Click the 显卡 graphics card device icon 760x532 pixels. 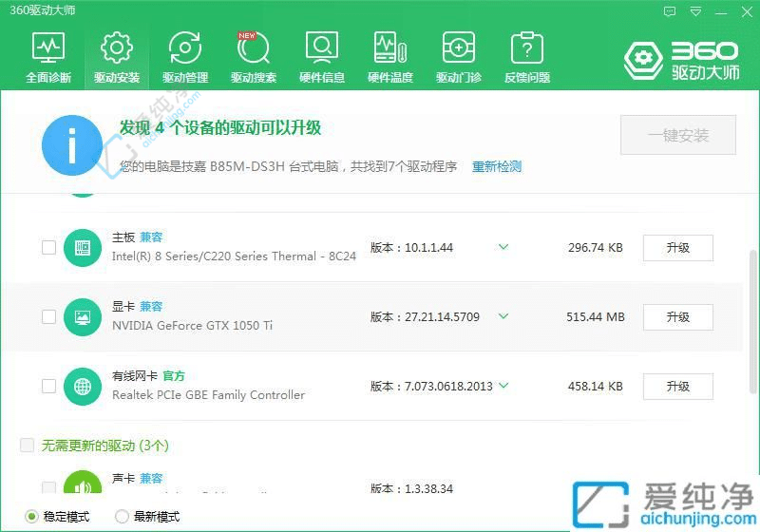(x=83, y=317)
